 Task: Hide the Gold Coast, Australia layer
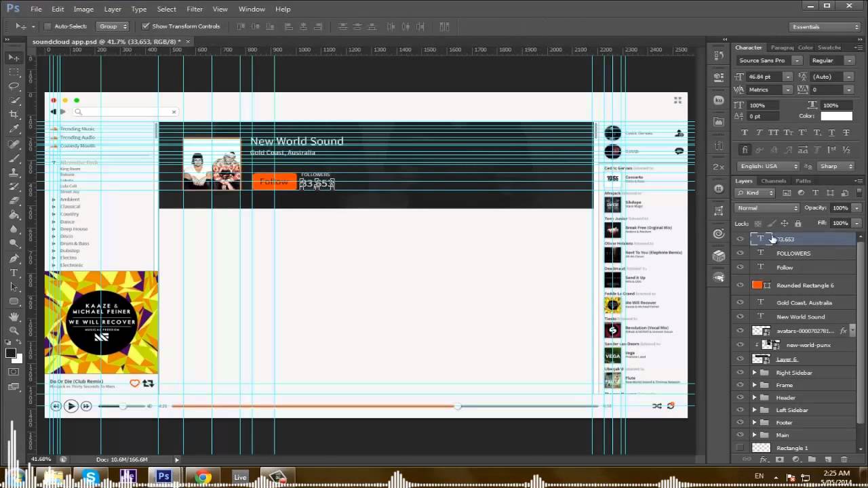click(740, 303)
